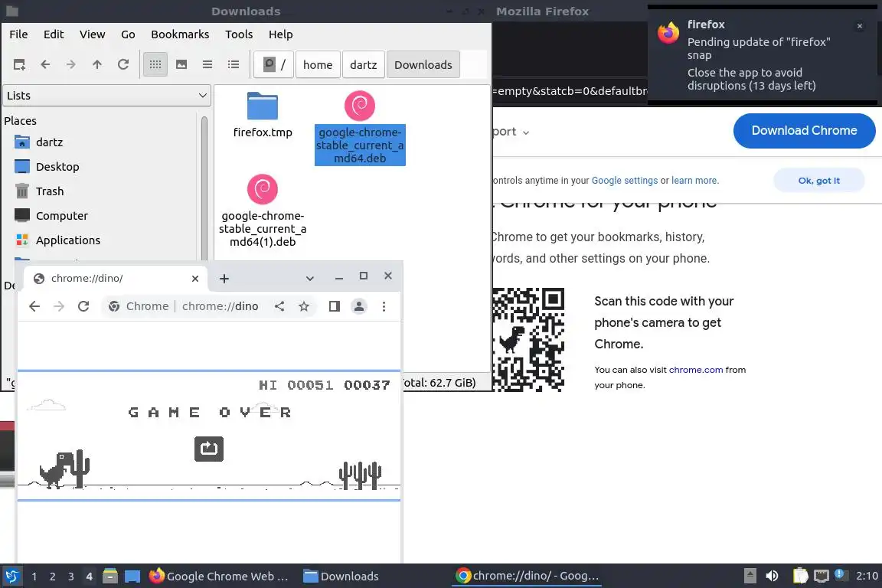Switch to detailed list view in file manager
882x588 pixels.
[234, 65]
